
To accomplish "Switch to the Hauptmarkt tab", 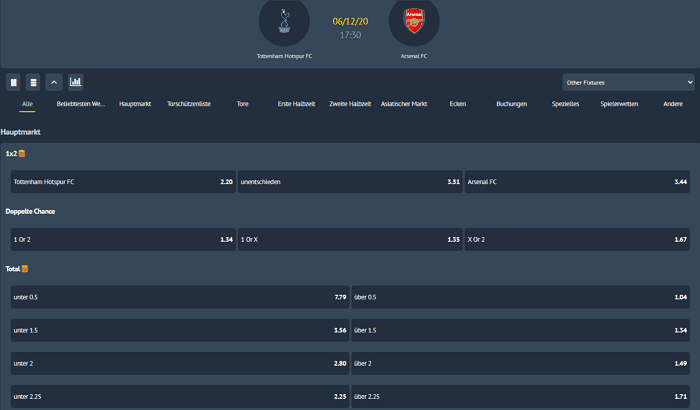I will (x=135, y=104).
